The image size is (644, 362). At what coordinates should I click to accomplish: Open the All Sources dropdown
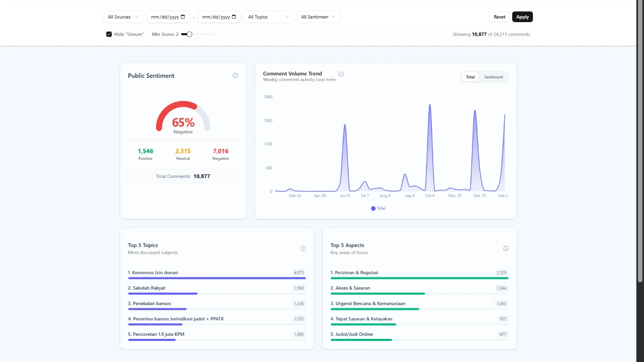pyautogui.click(x=123, y=17)
